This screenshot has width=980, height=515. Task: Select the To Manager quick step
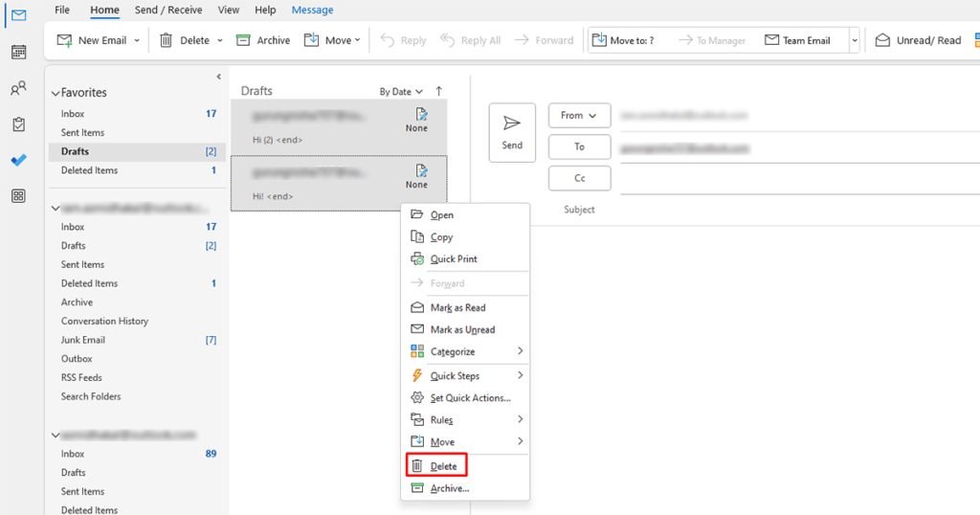click(712, 40)
